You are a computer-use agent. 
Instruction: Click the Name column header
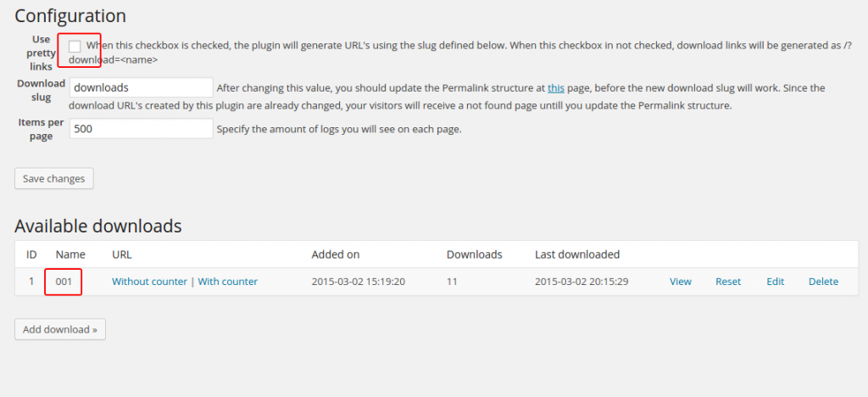[x=70, y=254]
